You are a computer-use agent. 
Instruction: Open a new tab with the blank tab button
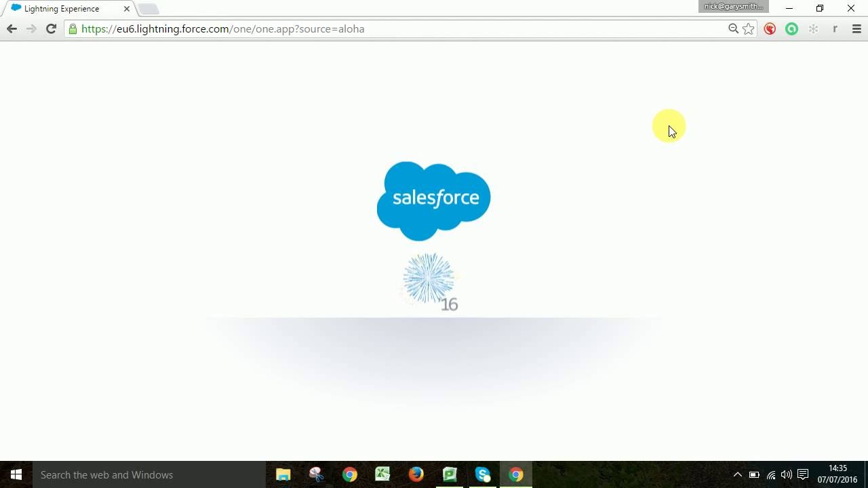[x=149, y=9]
